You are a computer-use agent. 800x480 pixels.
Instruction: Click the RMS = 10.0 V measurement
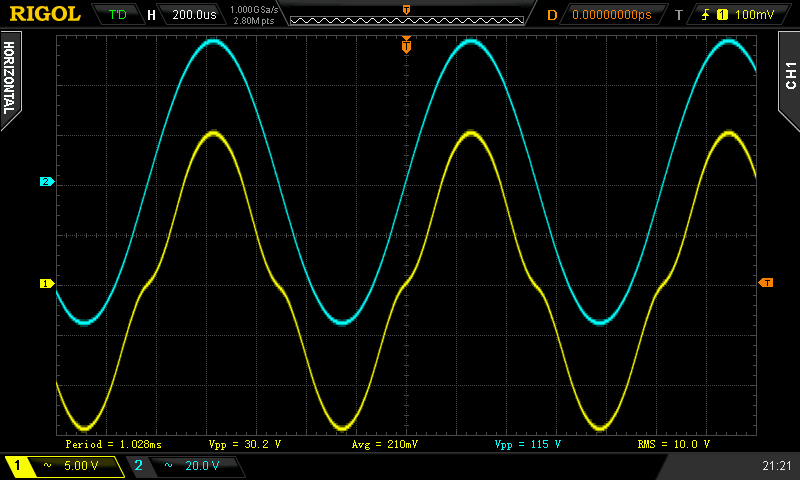coord(673,444)
